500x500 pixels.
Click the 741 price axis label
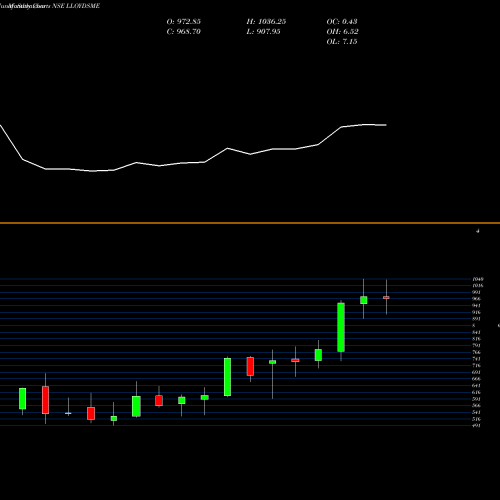pyautogui.click(x=476, y=359)
